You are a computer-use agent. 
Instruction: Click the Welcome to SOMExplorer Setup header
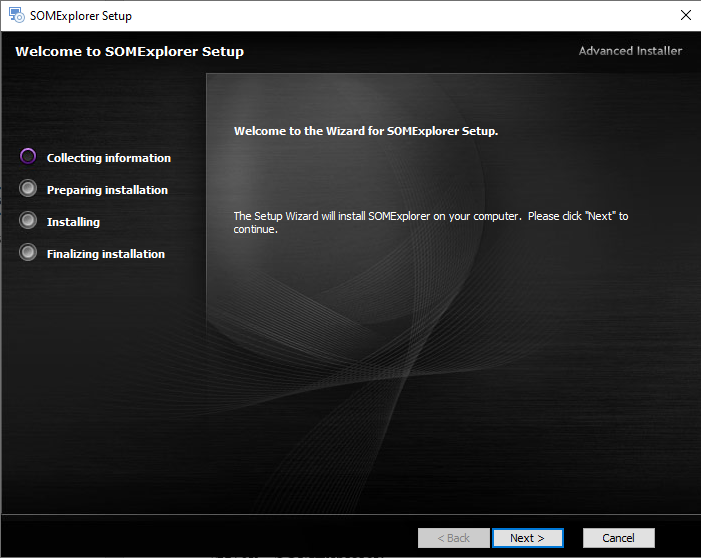click(x=129, y=51)
